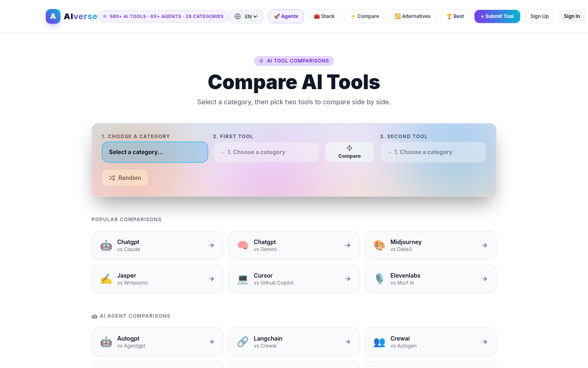Open the EN language dropdown

click(x=246, y=16)
